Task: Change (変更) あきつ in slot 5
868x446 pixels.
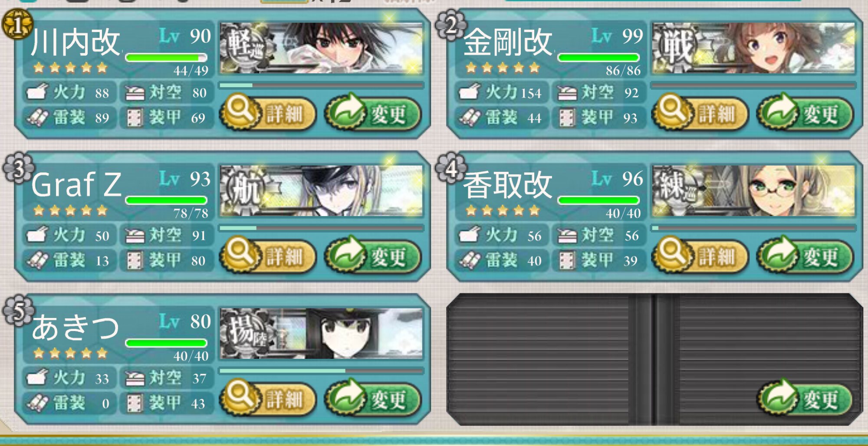Action: pyautogui.click(x=373, y=399)
